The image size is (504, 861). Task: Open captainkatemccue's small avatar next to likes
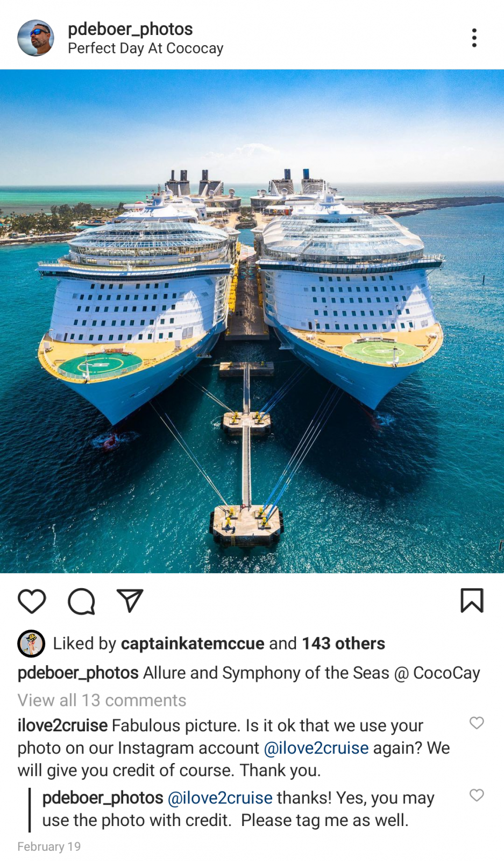pyautogui.click(x=31, y=644)
